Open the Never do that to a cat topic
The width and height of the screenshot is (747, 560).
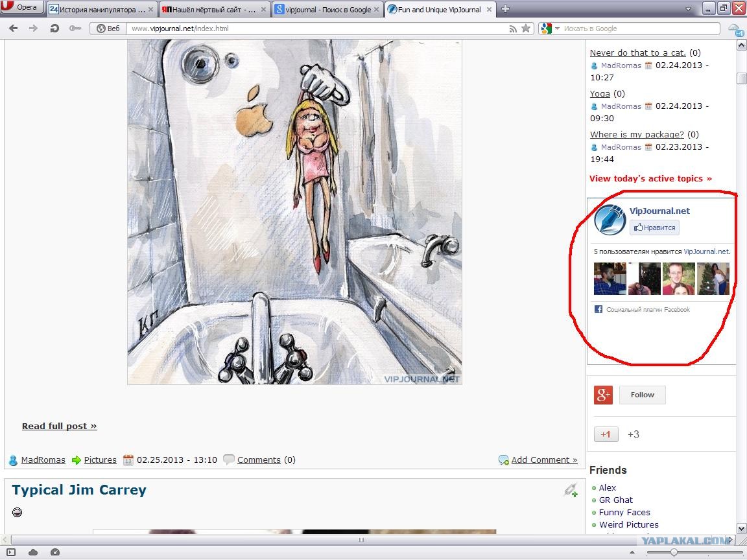(x=637, y=53)
